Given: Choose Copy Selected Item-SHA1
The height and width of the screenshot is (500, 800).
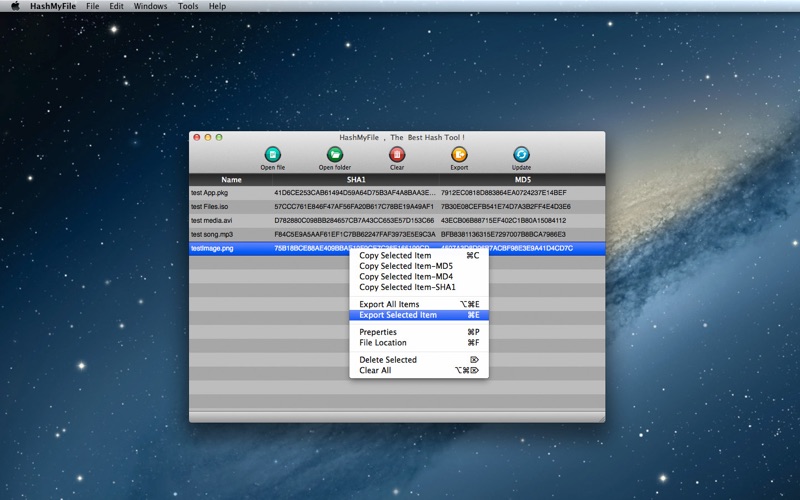Looking at the screenshot, I should click(419, 287).
